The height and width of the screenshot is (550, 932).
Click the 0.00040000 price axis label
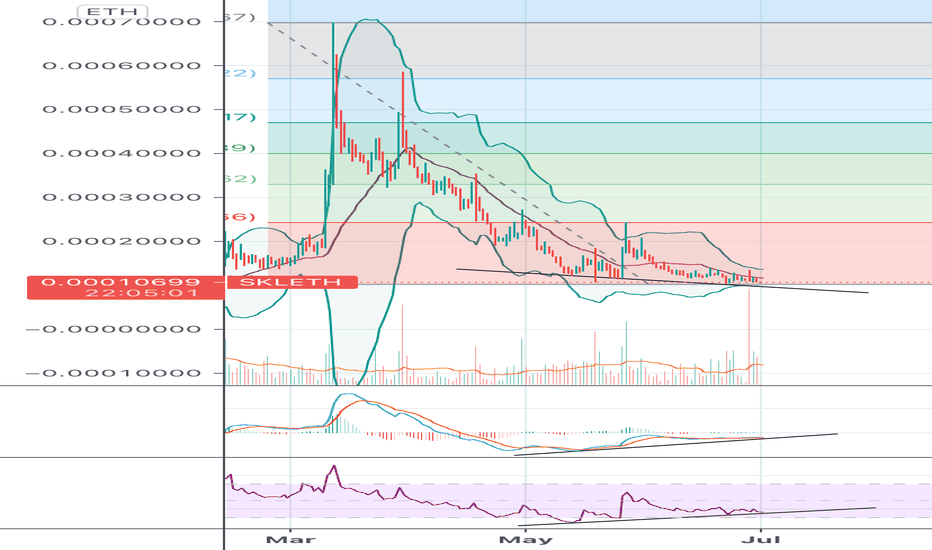click(x=122, y=153)
